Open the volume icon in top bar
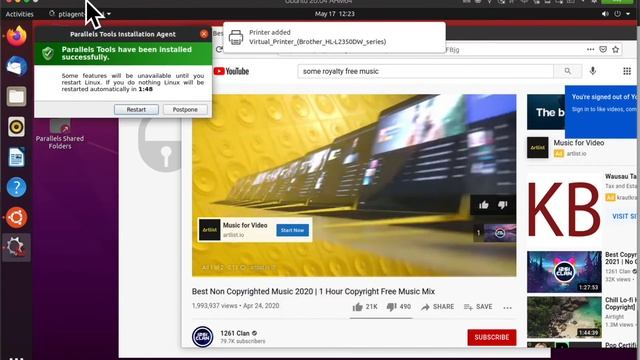640x360 pixels. point(605,14)
